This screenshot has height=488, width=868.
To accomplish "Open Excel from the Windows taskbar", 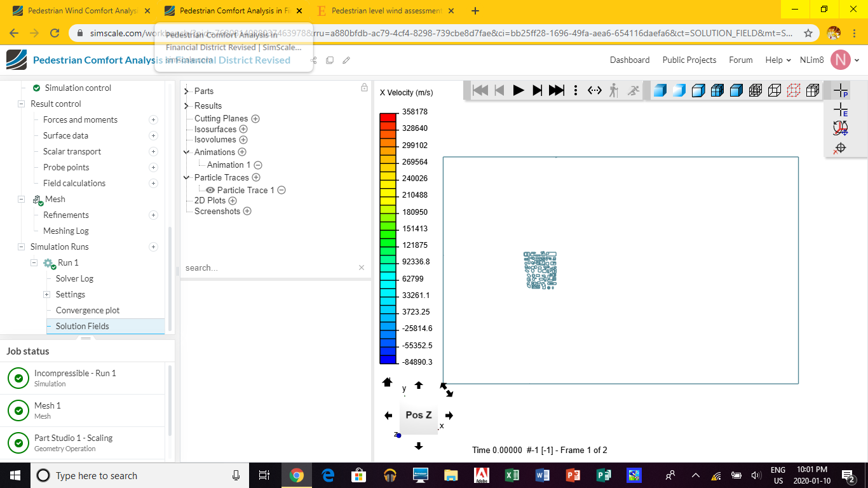I will coord(512,475).
